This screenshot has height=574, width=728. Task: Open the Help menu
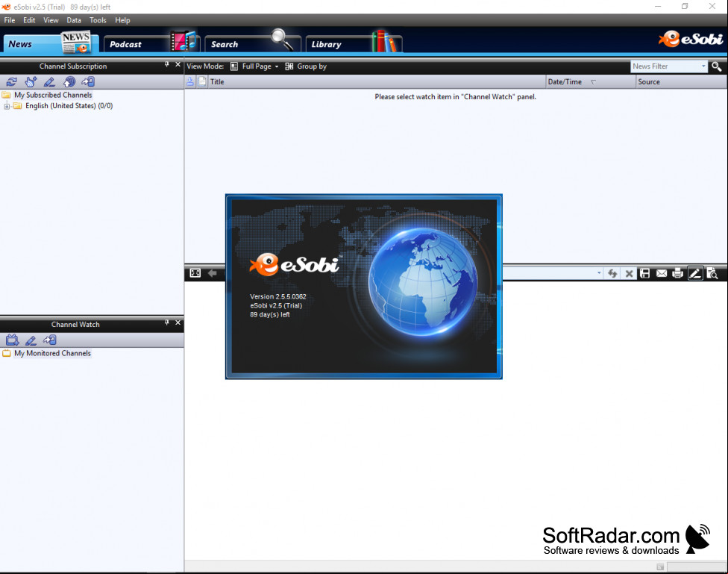(122, 20)
